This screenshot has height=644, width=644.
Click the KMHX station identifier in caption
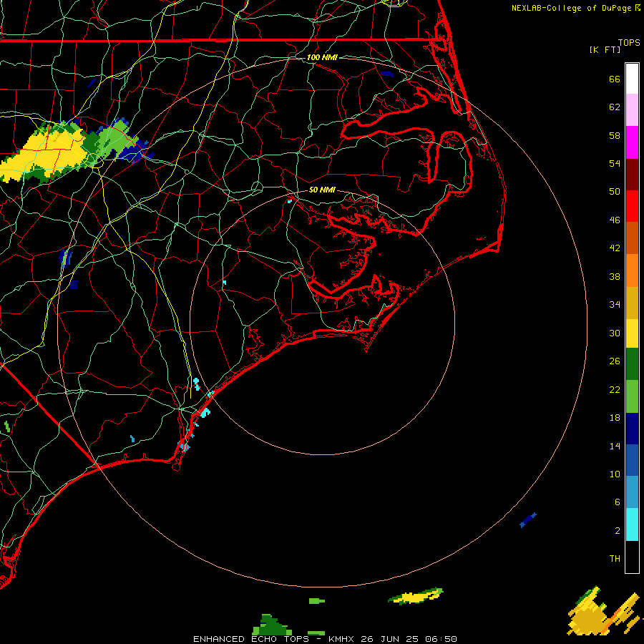(342, 639)
